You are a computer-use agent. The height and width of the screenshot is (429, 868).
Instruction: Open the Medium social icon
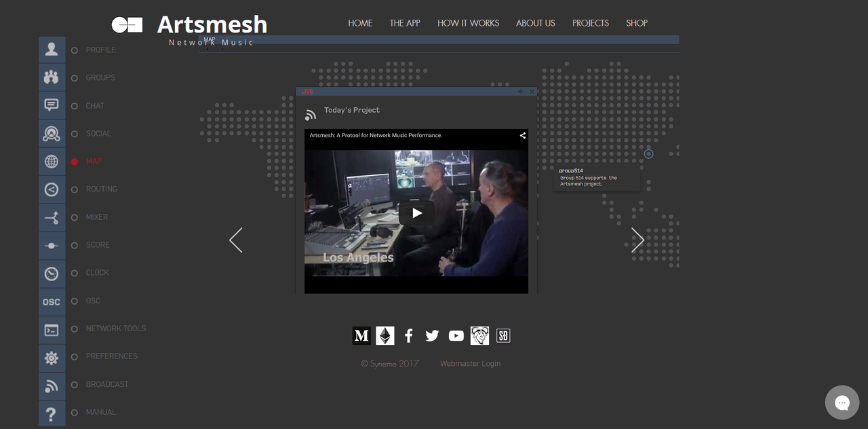click(x=361, y=335)
